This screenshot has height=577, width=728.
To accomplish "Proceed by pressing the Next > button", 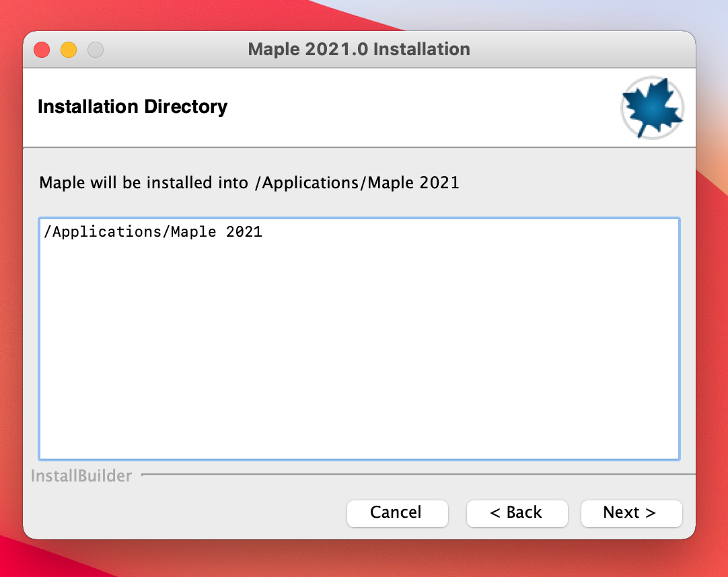I will pyautogui.click(x=631, y=512).
